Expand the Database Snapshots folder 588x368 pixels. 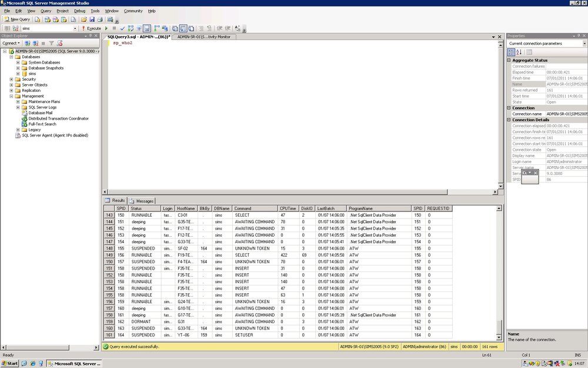click(18, 68)
